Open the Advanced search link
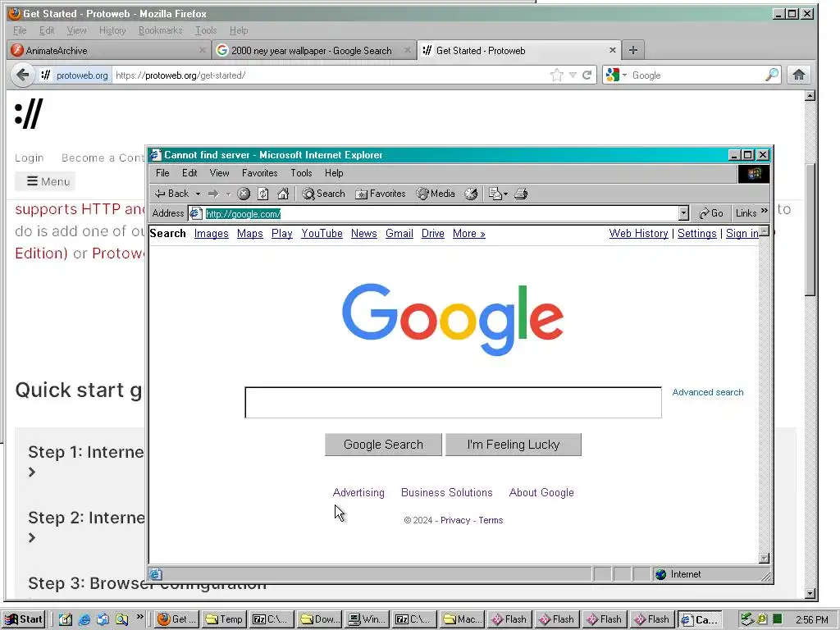The height and width of the screenshot is (630, 840). (708, 392)
